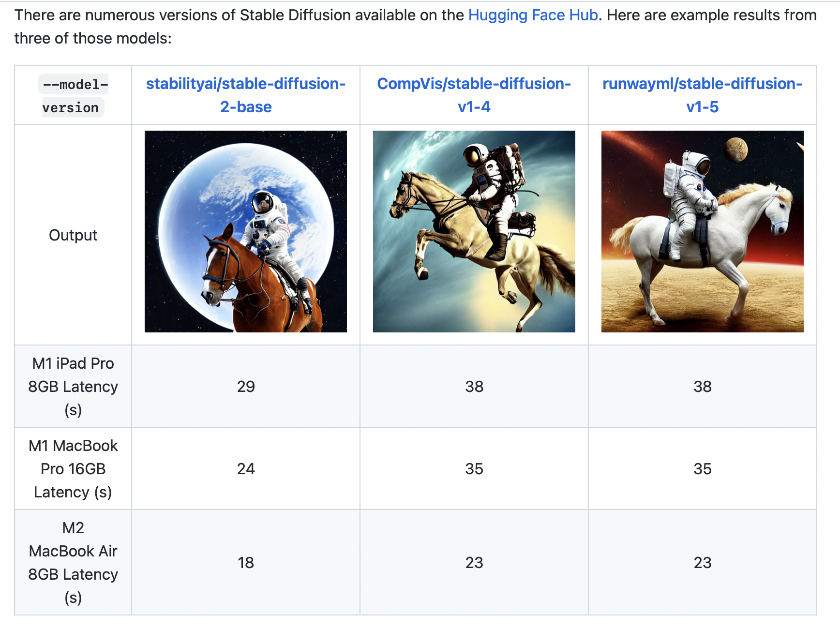Viewport: 840px width, 630px height.
Task: Select the 24 latency value cell
Action: [246, 468]
